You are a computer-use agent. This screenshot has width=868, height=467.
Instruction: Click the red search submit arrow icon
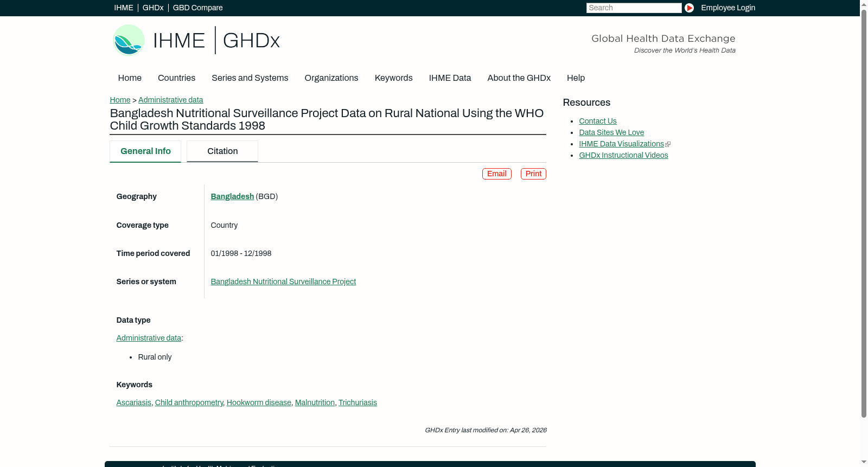689,8
